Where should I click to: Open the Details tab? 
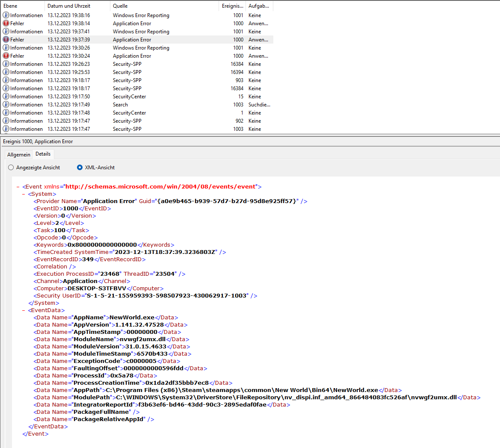[43, 154]
